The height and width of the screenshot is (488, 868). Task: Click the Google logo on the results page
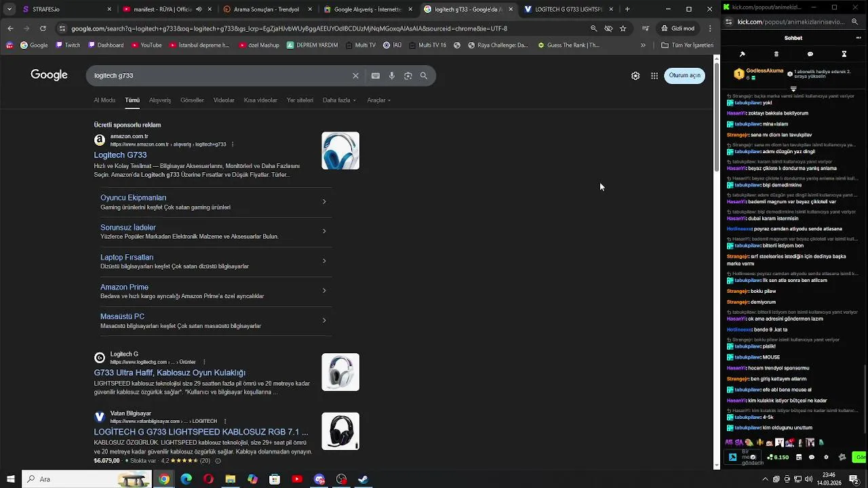click(x=49, y=75)
